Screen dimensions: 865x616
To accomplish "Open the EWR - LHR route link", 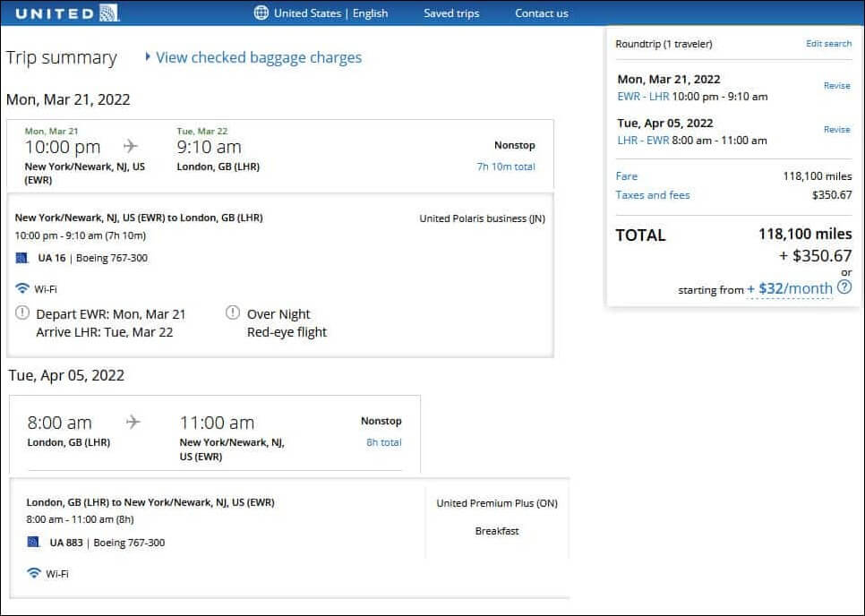I will (643, 97).
